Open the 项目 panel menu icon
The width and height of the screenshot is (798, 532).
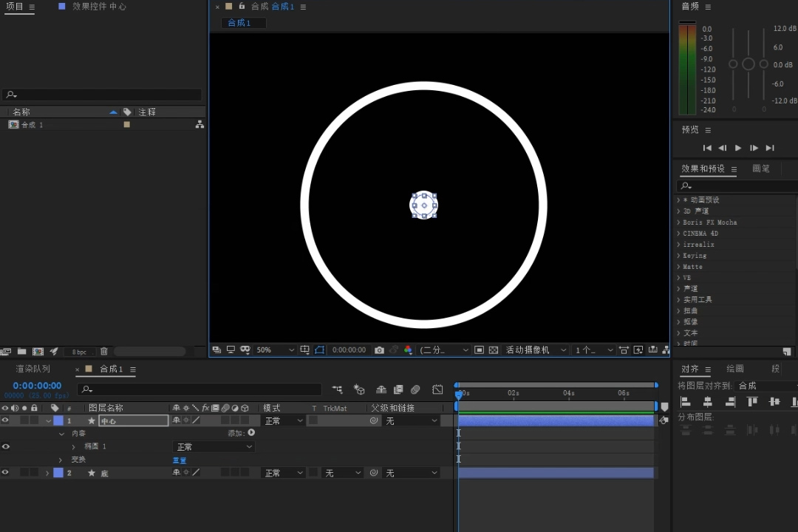click(32, 7)
